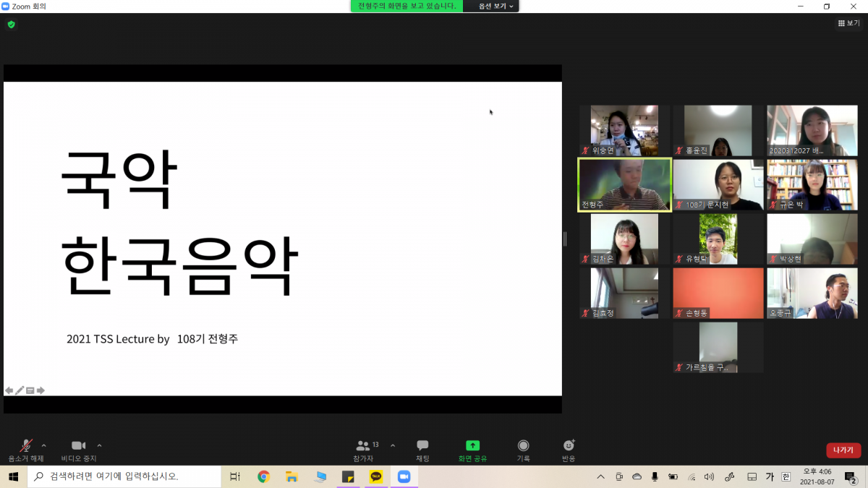
Task: Open the 보기 view layout menu
Action: [x=848, y=24]
